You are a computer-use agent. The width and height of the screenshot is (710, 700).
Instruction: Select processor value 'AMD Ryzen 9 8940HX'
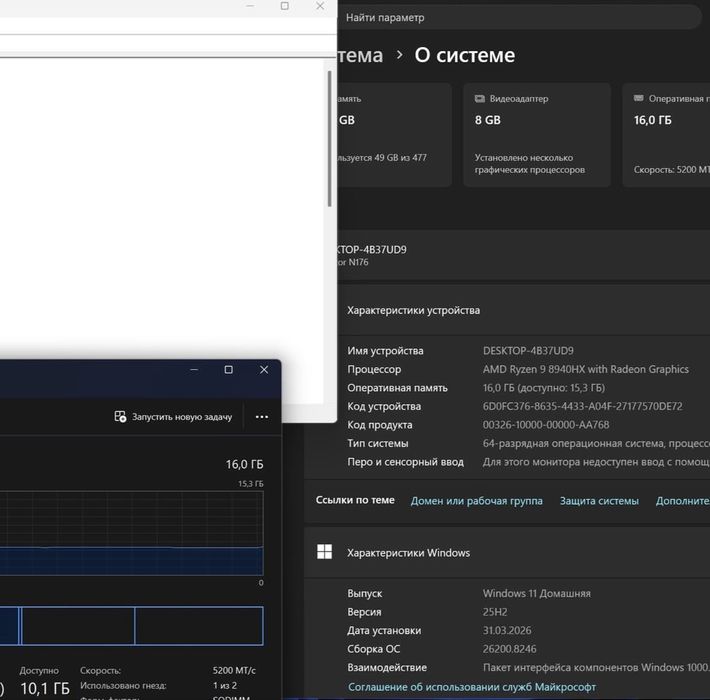534,369
